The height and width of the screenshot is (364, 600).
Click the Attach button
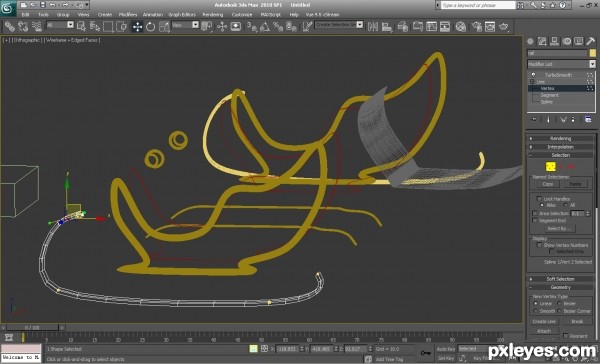point(544,331)
